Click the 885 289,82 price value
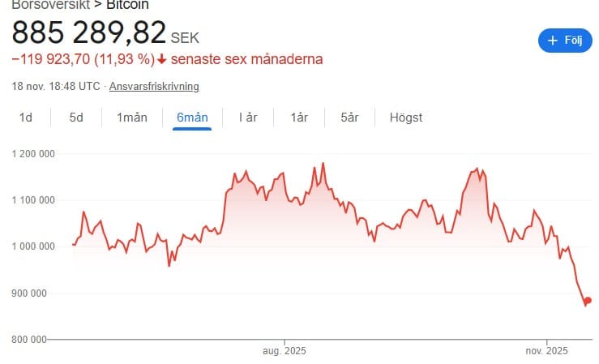 click(88, 32)
